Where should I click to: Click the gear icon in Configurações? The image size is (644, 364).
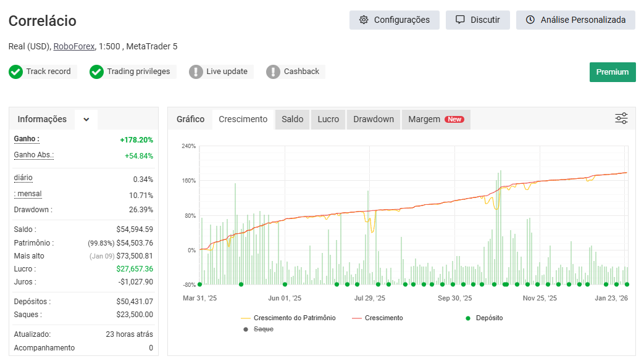click(364, 20)
